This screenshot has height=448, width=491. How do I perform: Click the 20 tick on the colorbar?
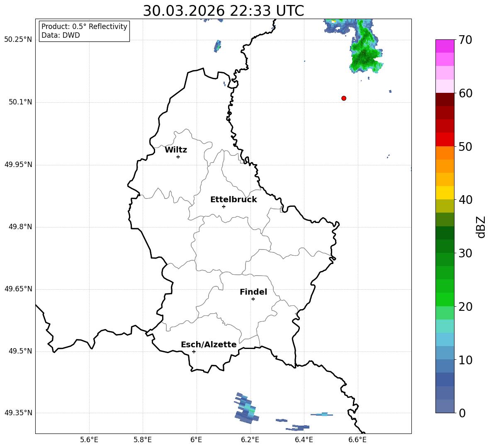tap(465, 306)
